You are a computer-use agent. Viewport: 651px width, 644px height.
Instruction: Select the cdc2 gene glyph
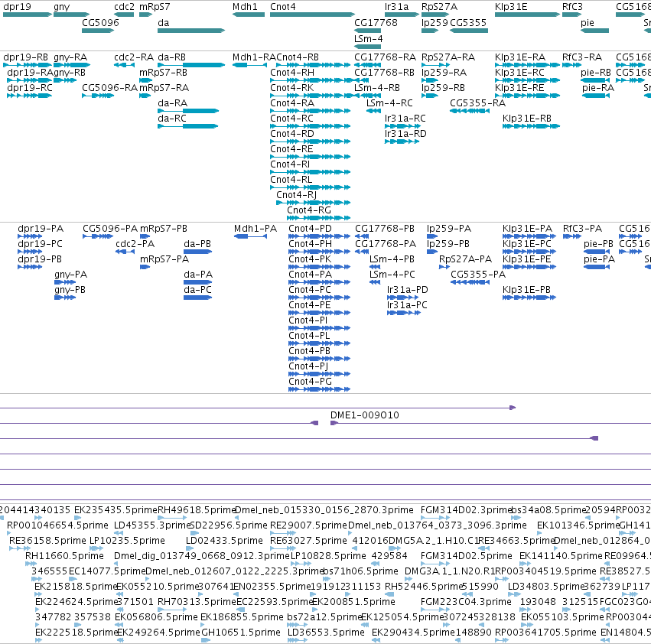124,15
